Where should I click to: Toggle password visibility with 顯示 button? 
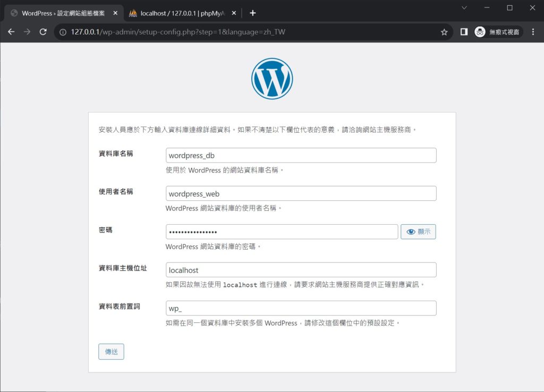coord(418,232)
